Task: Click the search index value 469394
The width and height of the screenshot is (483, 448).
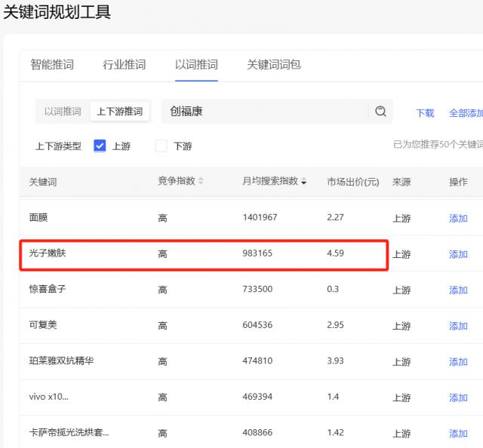Action: pos(257,397)
